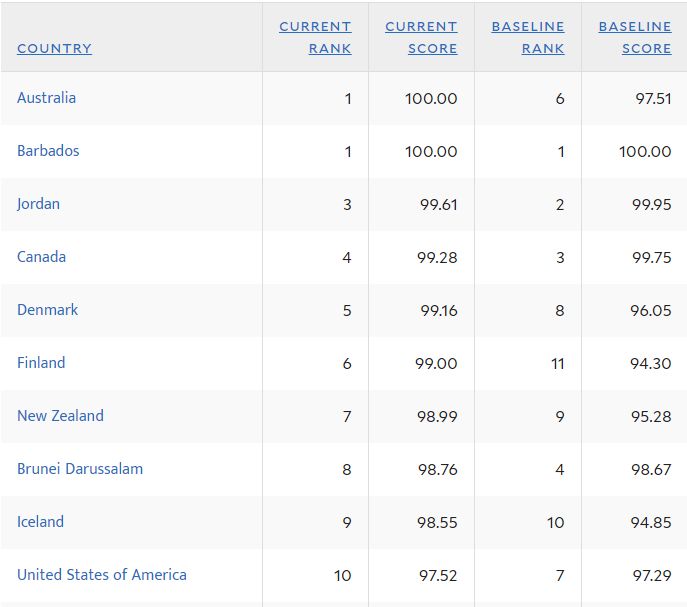Select New Zealand's baseline score 95.28

point(651,417)
